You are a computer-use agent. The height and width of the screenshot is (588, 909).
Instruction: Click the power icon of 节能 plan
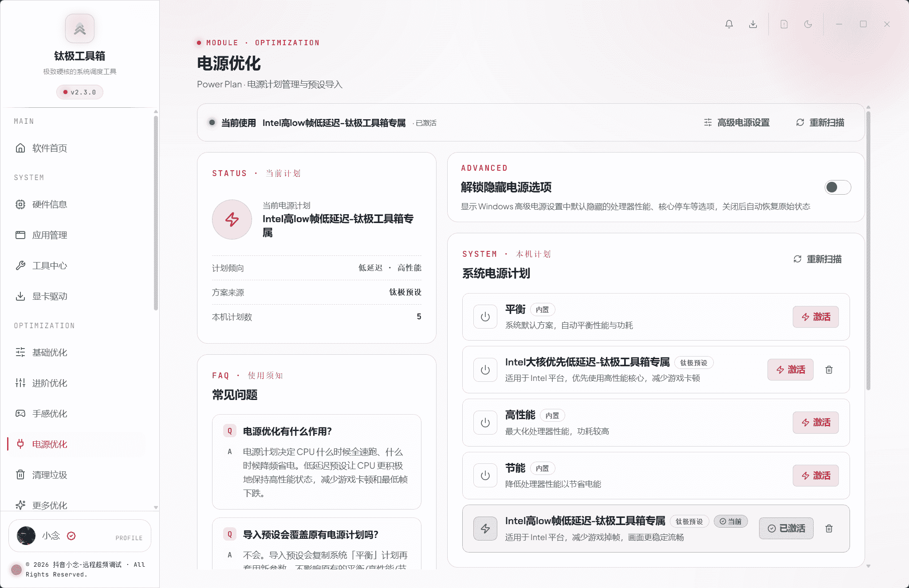click(x=485, y=476)
